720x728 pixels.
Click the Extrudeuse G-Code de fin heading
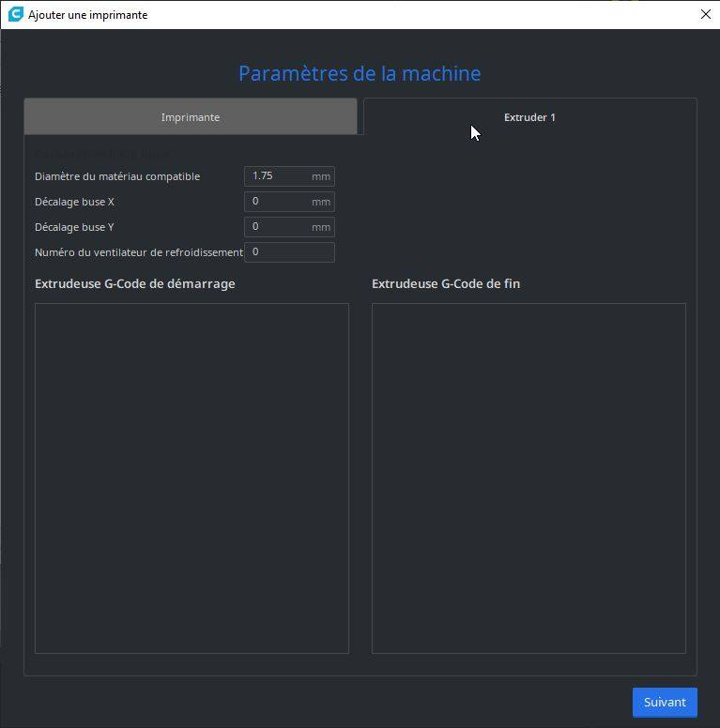tap(446, 283)
